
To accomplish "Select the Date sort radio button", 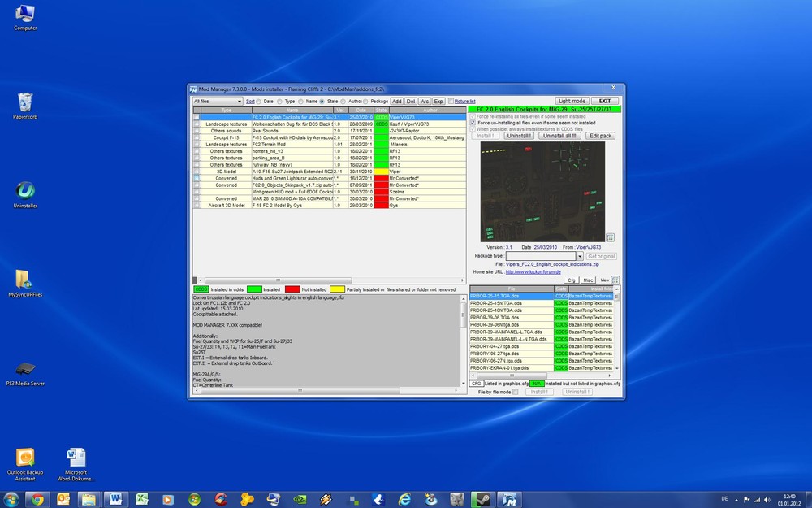I will point(259,102).
